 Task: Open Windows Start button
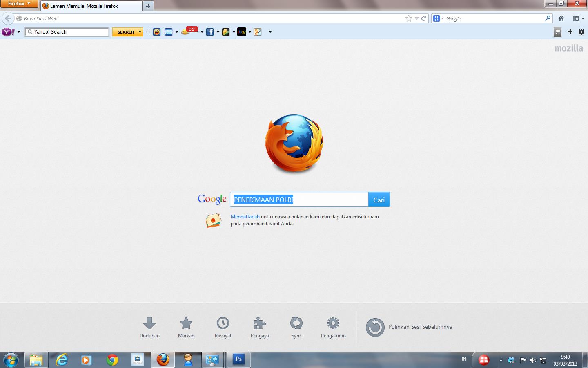coord(11,360)
